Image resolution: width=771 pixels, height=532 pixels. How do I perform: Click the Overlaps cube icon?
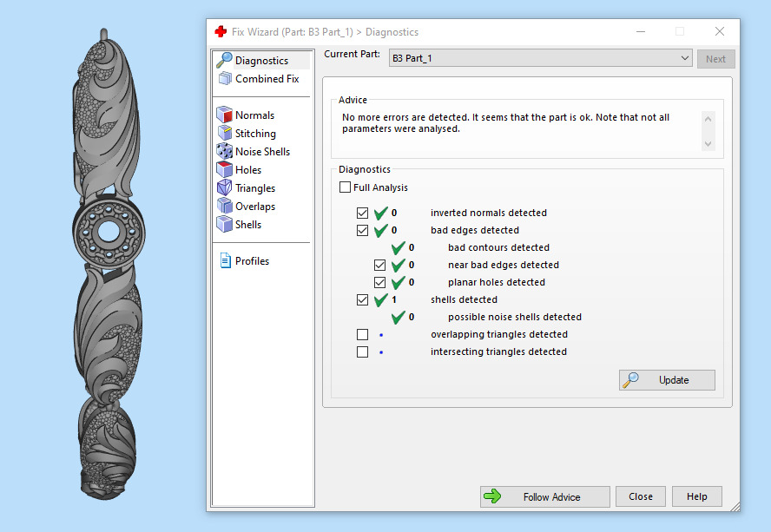pyautogui.click(x=224, y=206)
